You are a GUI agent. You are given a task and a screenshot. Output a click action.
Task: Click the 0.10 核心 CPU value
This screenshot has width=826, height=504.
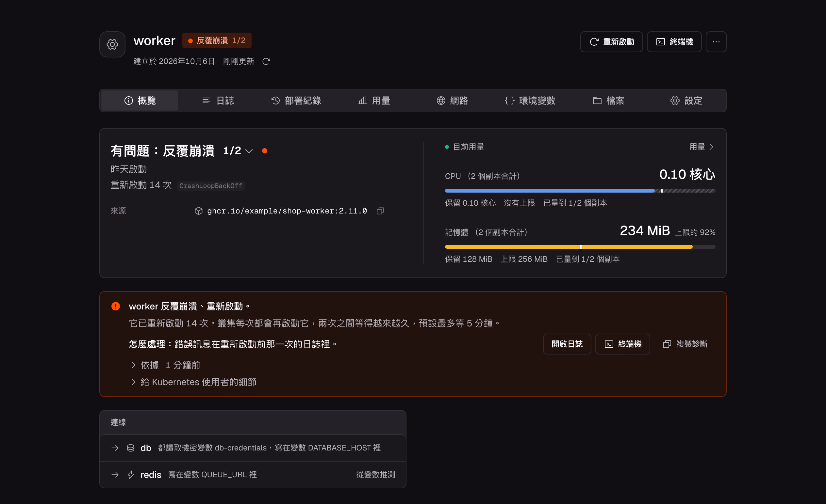pos(687,175)
